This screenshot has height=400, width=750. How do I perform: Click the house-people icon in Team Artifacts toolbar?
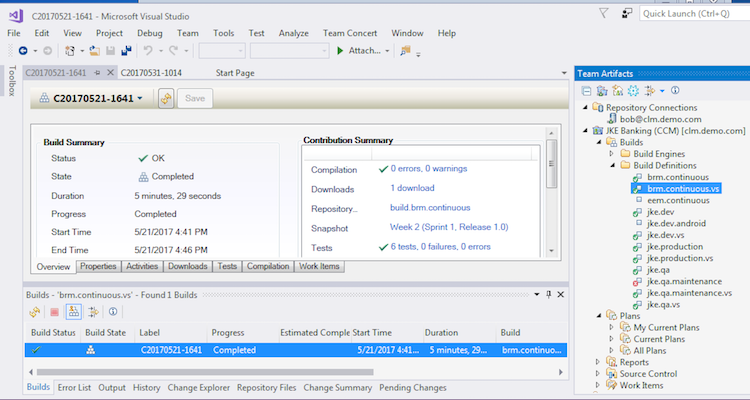click(618, 90)
